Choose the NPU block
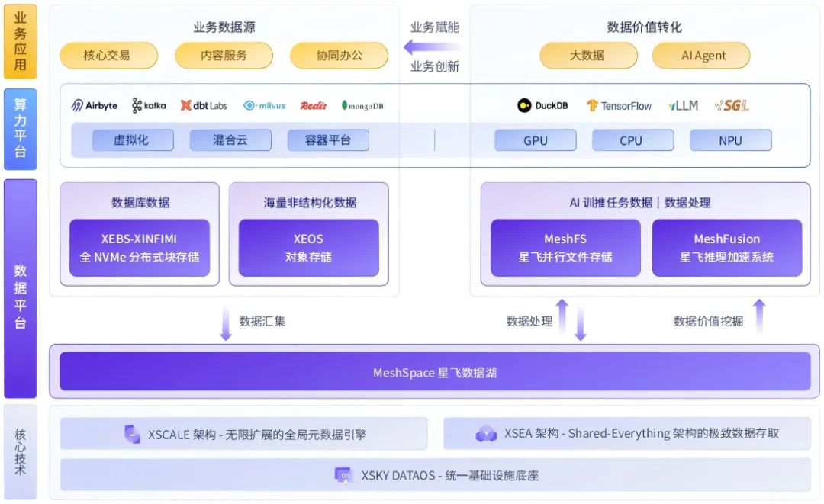Image resolution: width=824 pixels, height=504 pixels. [730, 140]
